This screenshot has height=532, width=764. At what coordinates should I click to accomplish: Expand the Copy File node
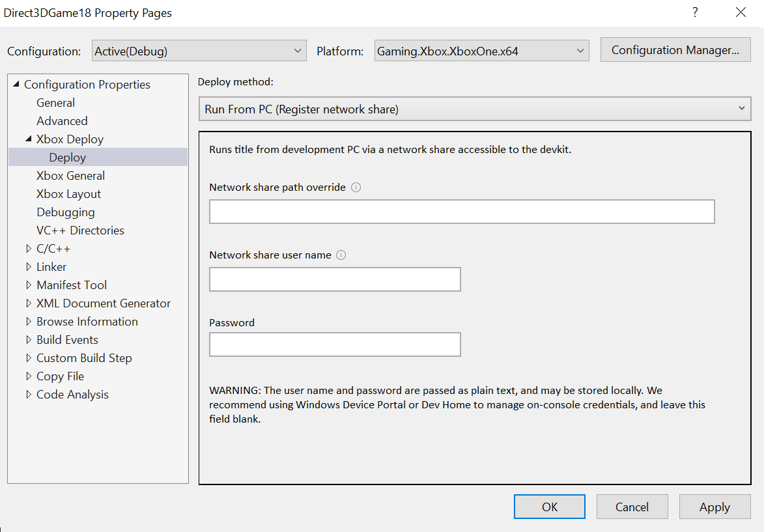(x=29, y=376)
